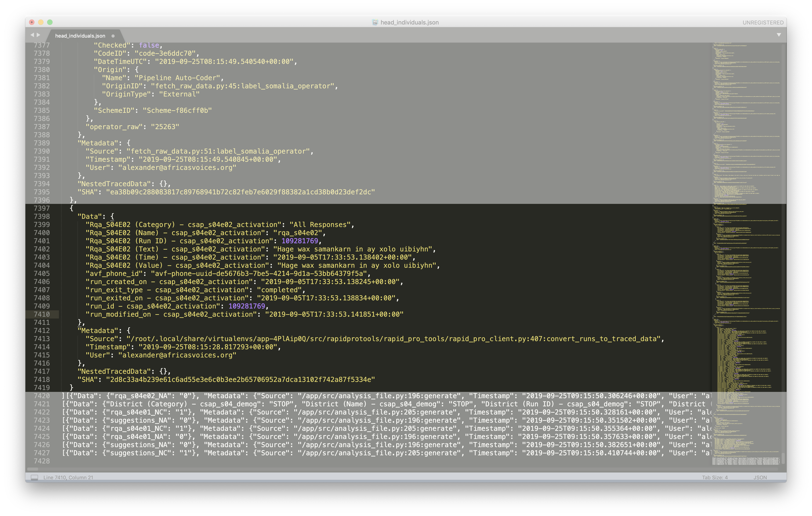Click the Line 7410, Column 21 status text
Screen dimensions: 812x516
click(68, 477)
